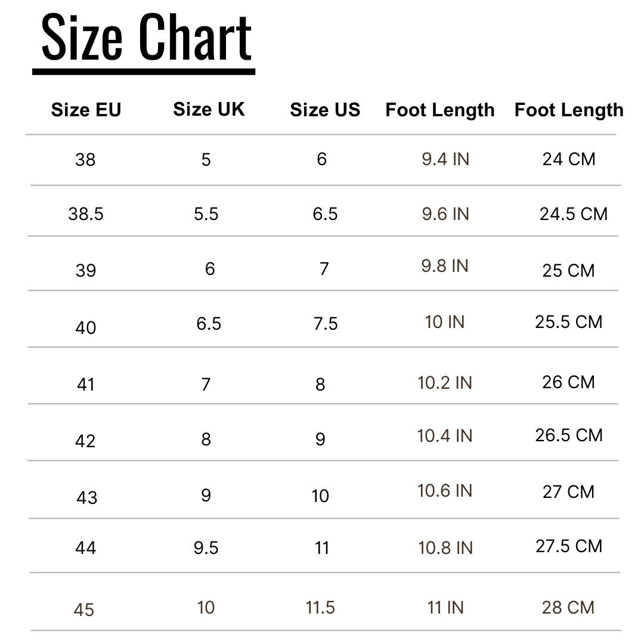Click the EU size 42 cell

pyautogui.click(x=85, y=441)
